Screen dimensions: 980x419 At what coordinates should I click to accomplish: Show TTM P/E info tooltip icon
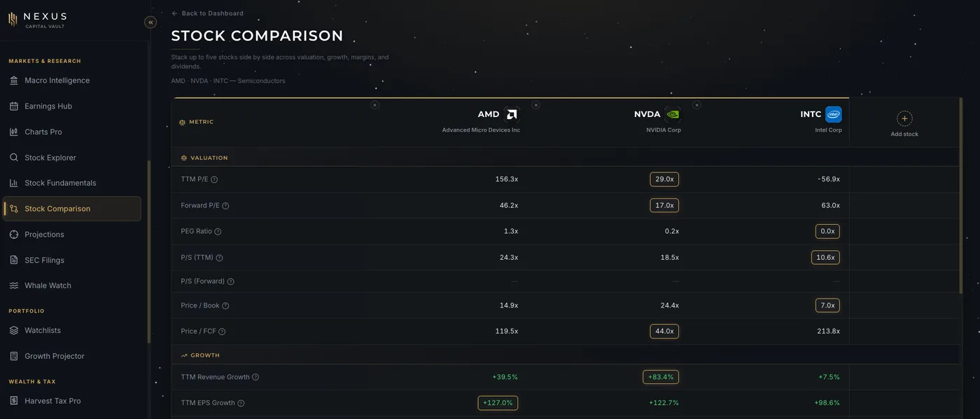pyautogui.click(x=214, y=179)
